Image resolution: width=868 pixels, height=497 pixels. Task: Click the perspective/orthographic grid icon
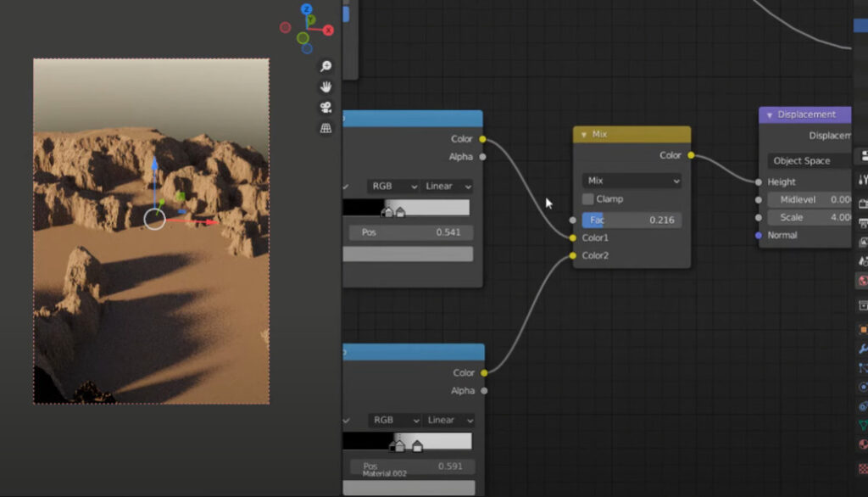325,125
